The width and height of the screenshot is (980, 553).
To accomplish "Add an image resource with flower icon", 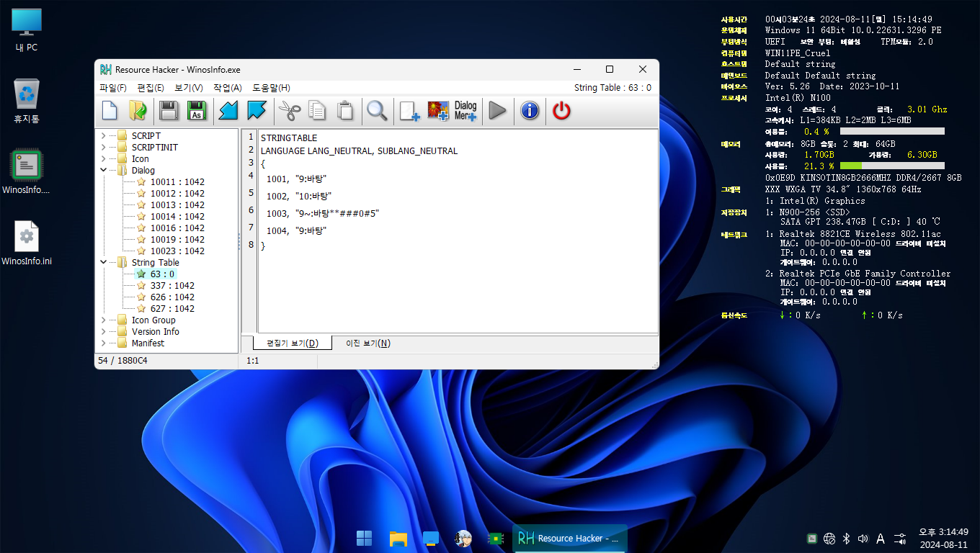I will [x=438, y=110].
